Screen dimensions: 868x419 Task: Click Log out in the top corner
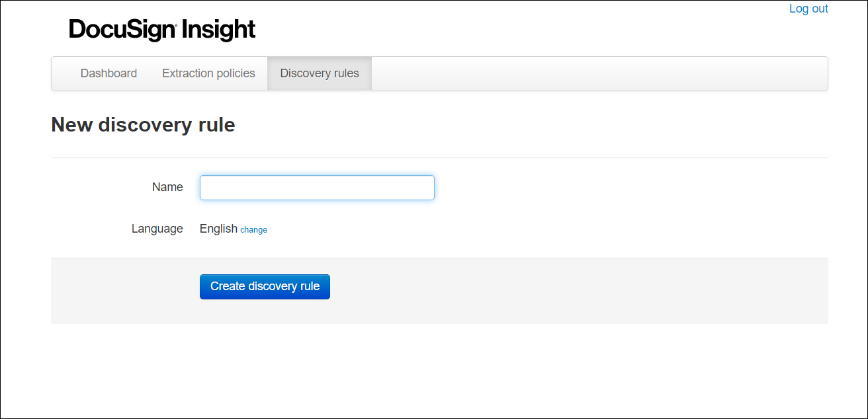[x=808, y=9]
